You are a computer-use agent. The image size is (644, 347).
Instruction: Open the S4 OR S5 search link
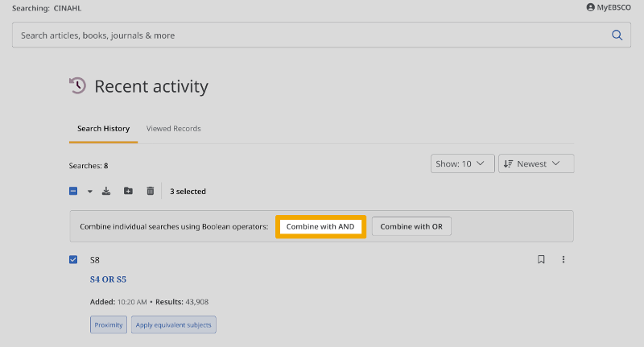[x=108, y=280]
